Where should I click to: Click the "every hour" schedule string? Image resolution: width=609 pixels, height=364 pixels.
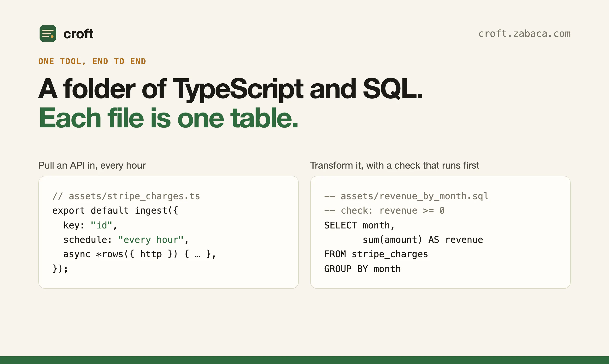[x=151, y=240]
